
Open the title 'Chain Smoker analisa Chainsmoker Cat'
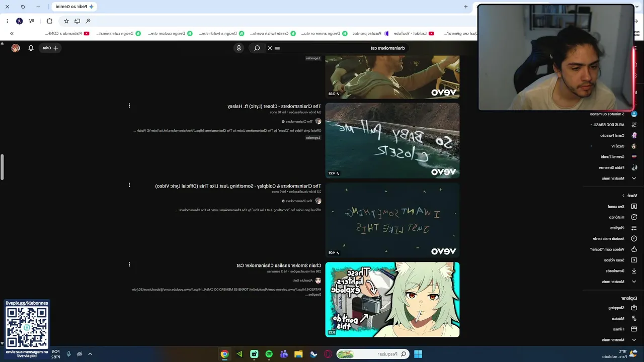(279, 265)
